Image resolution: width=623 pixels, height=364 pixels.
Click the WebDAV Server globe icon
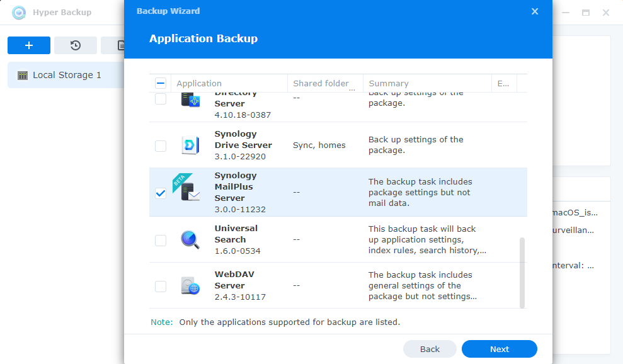pyautogui.click(x=190, y=285)
